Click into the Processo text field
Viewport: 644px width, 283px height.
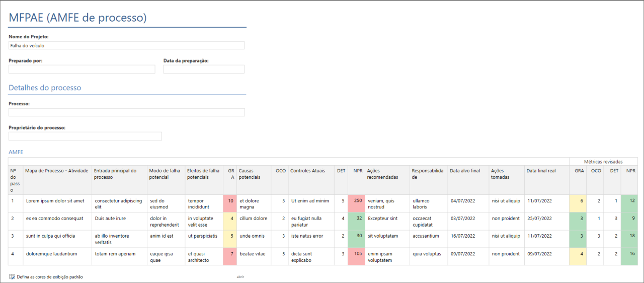(126, 112)
